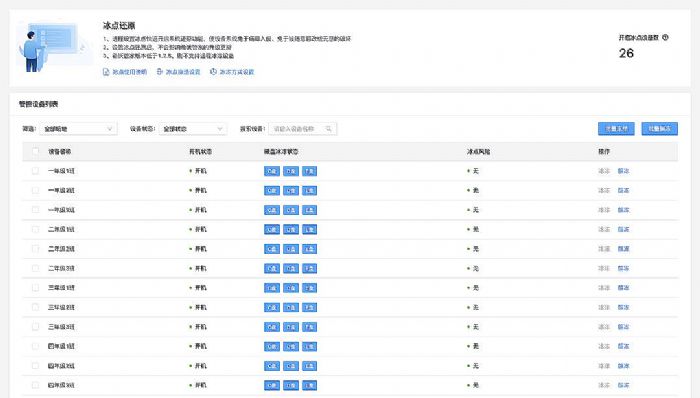Select the 四年级1班 row checkbox
Screen dimensions: 700x398
pos(35,346)
